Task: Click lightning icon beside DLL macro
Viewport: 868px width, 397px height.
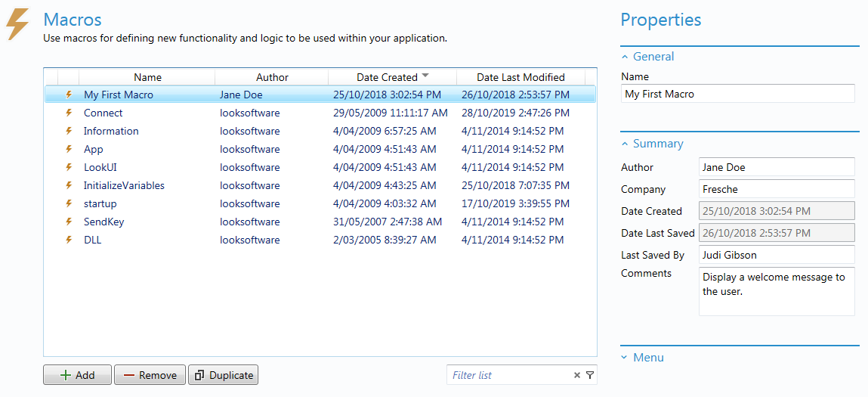Action: pyautogui.click(x=70, y=240)
